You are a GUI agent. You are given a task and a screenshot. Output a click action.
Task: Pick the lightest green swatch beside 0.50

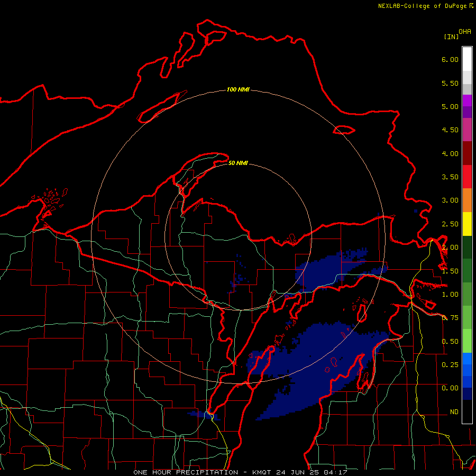point(467,341)
